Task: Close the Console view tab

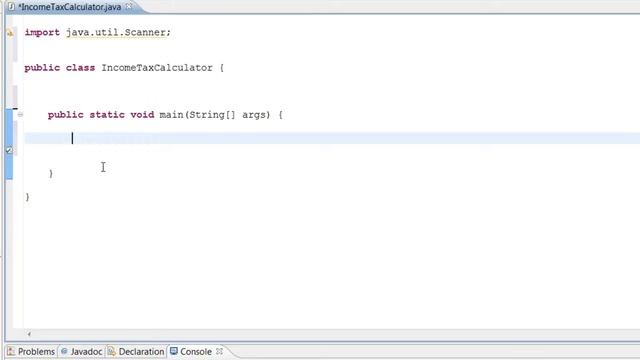Action: click(219, 351)
